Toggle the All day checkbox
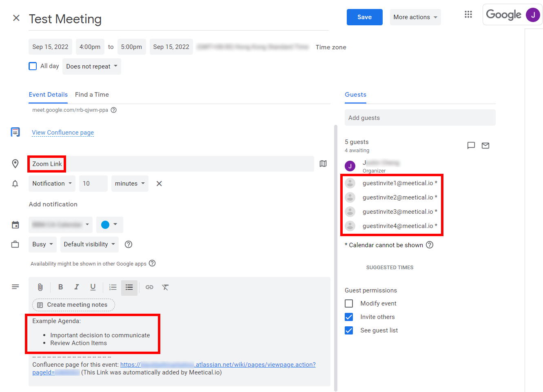Screen dimensions: 543x392 [33, 66]
